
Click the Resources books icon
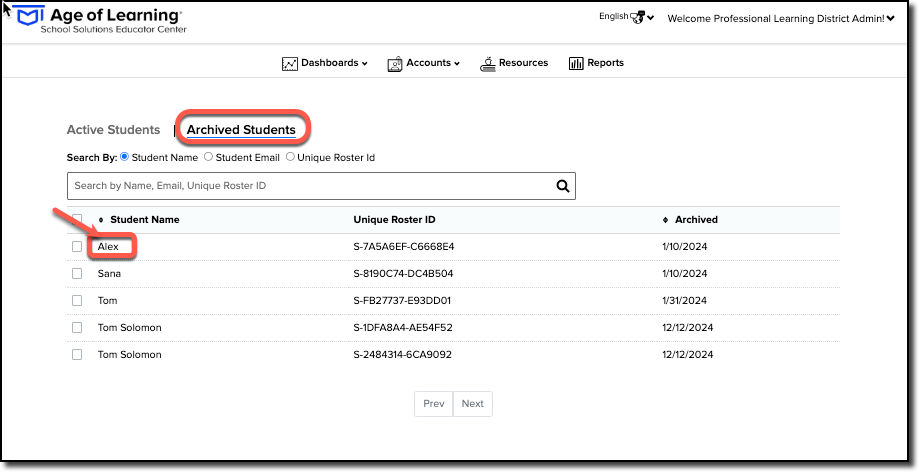(488, 64)
